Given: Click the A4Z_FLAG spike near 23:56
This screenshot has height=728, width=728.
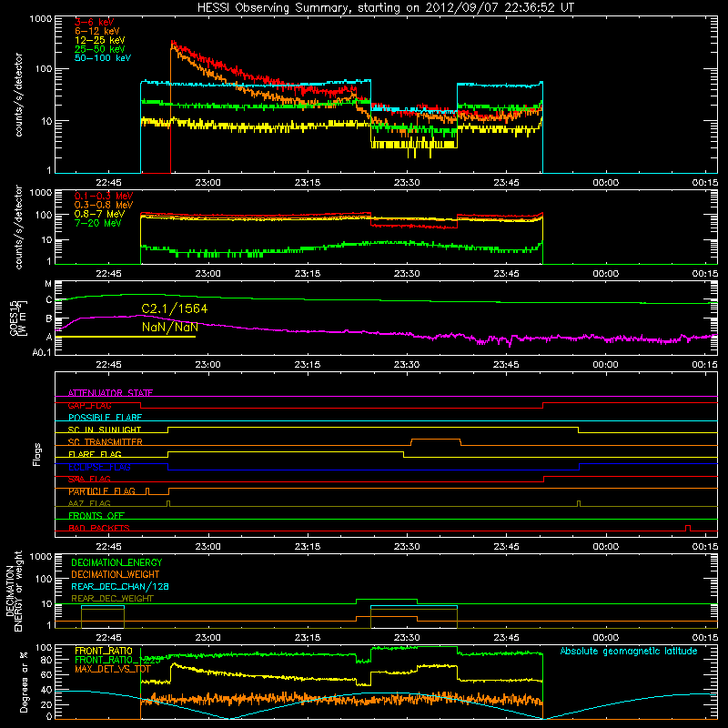Looking at the screenshot, I should pyautogui.click(x=579, y=503).
